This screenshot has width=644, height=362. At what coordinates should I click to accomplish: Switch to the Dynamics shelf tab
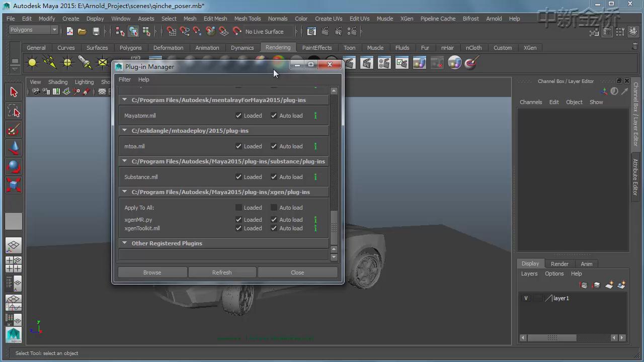[x=242, y=48]
